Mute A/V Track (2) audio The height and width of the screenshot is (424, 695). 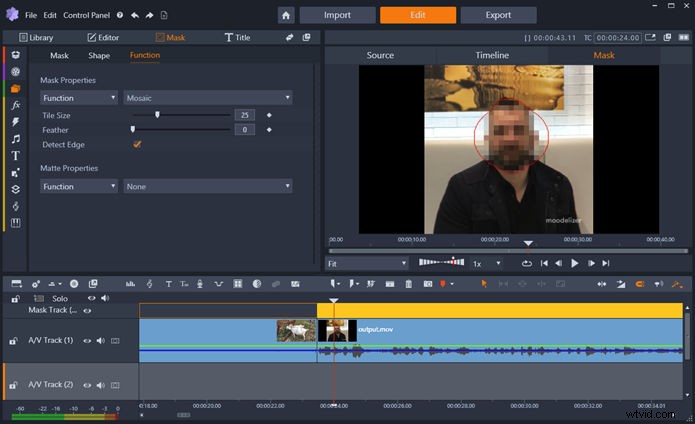pos(101,385)
